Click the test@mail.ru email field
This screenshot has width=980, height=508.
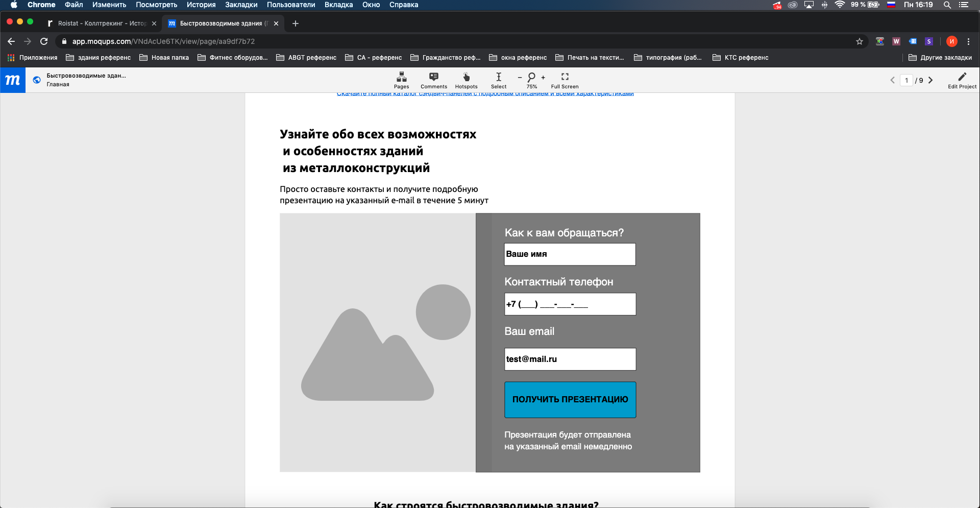tap(570, 359)
